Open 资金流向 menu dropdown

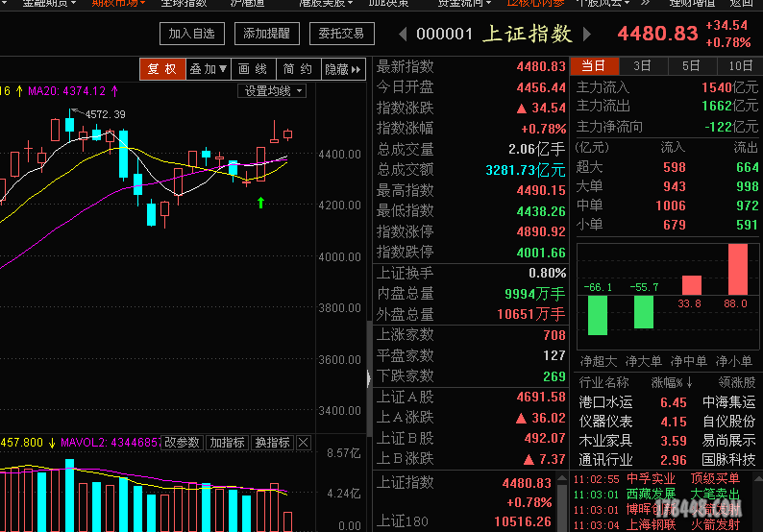pyautogui.click(x=464, y=4)
